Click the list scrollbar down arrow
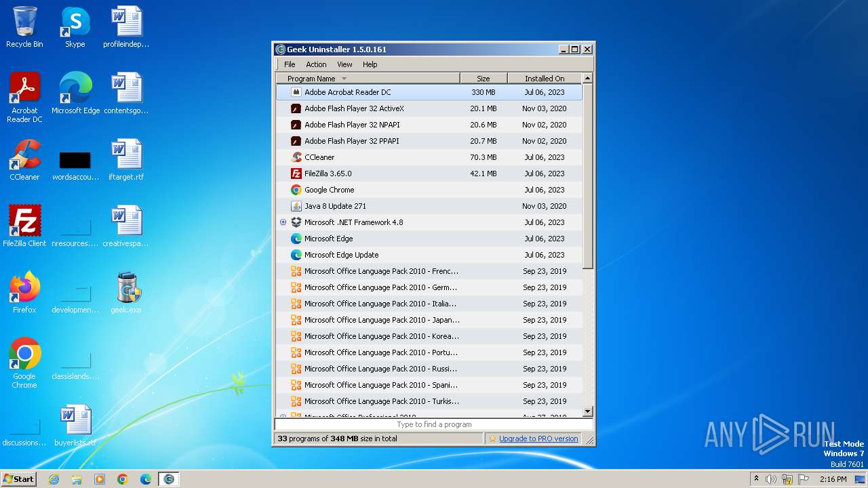This screenshot has height=488, width=868. (x=588, y=411)
